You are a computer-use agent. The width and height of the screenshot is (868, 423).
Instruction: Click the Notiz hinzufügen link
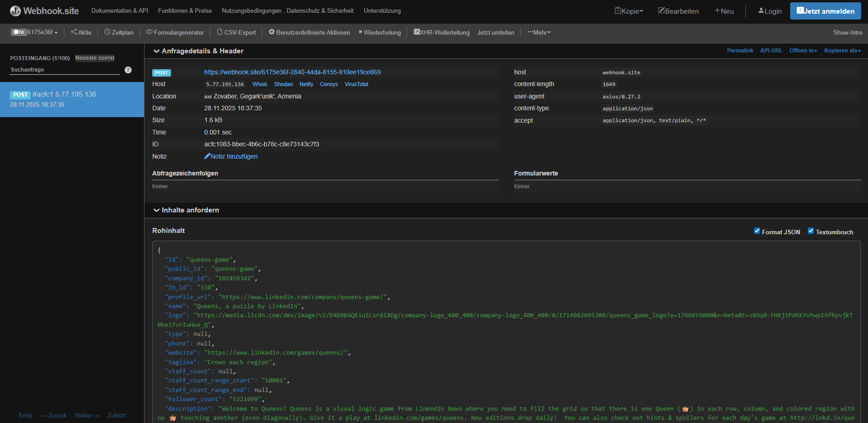coord(231,156)
